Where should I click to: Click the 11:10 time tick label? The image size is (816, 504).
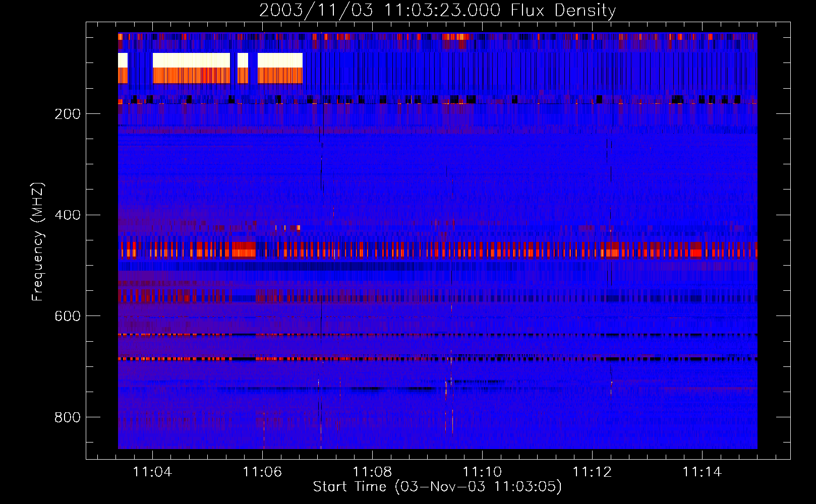482,472
